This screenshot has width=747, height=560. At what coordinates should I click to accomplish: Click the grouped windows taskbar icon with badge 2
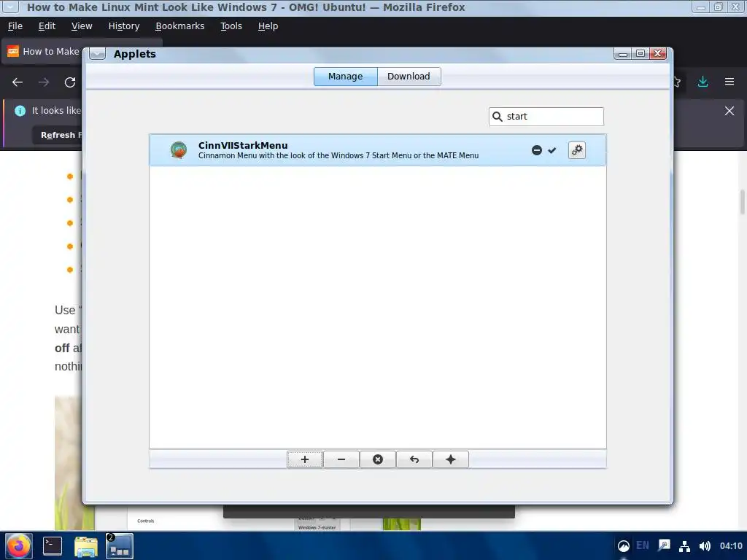[x=119, y=545]
